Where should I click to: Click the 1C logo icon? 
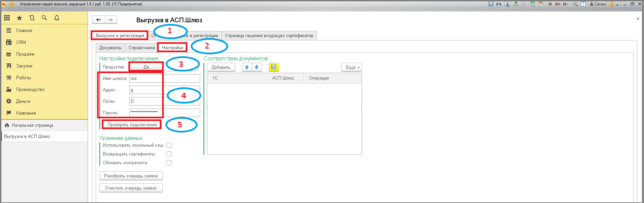[4, 4]
